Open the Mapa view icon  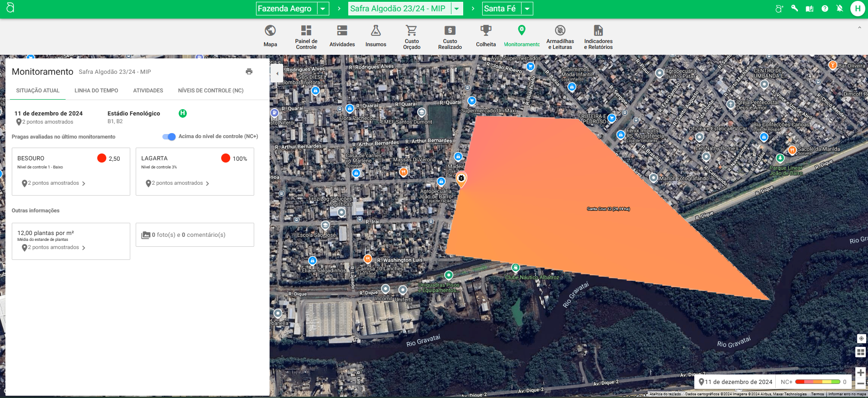coord(270,31)
